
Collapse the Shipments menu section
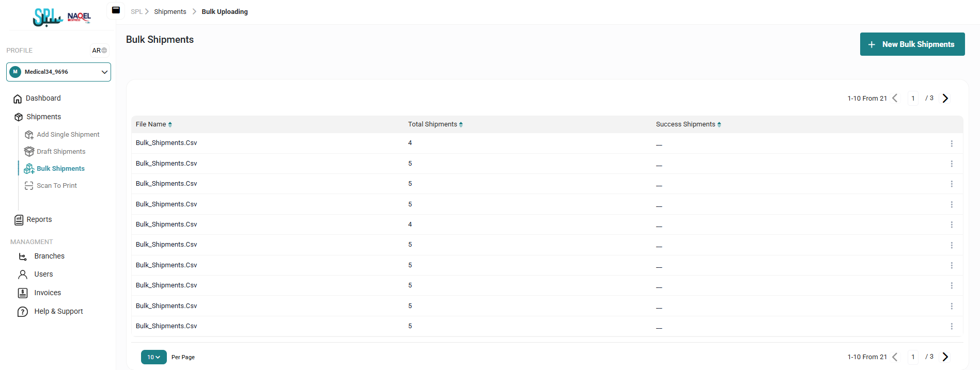pyautogui.click(x=43, y=117)
